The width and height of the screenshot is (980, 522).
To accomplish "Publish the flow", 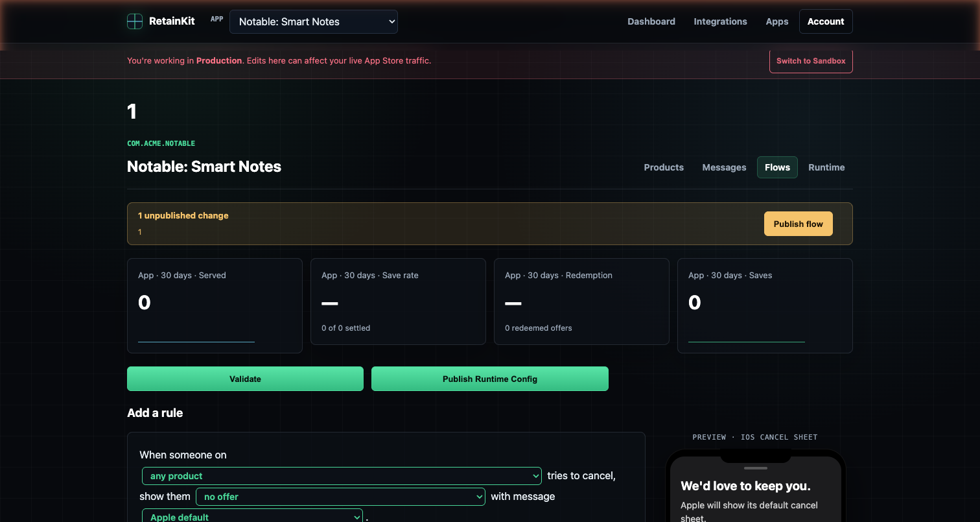I will tap(799, 224).
